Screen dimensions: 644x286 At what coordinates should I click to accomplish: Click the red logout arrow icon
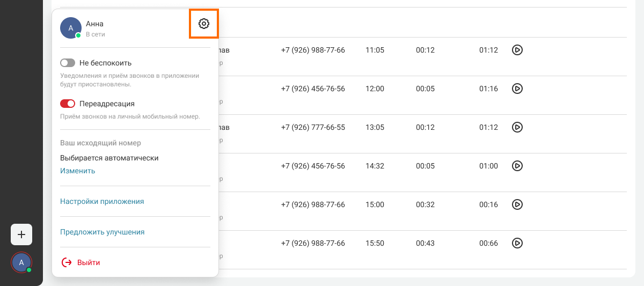coord(67,262)
